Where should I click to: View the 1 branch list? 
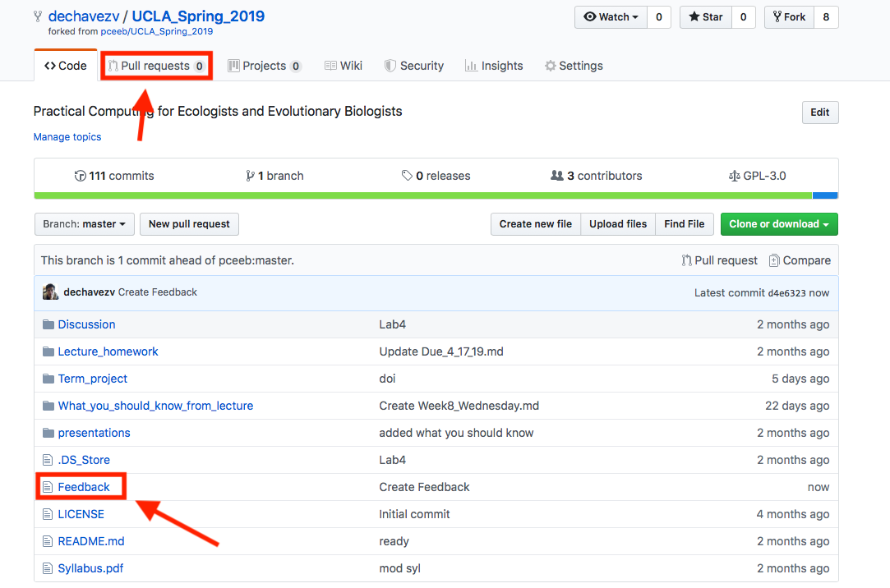click(274, 176)
